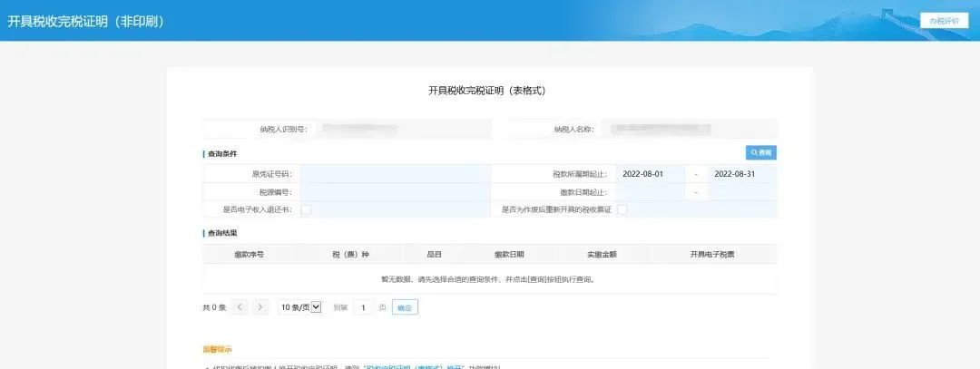Open the 办税评价 button in header

tap(944, 21)
